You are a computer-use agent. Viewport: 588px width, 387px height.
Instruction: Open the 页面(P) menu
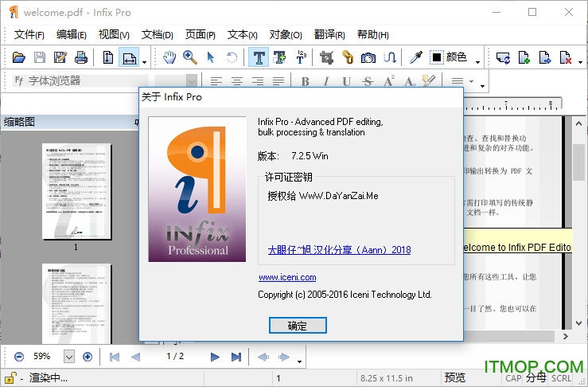(x=200, y=35)
